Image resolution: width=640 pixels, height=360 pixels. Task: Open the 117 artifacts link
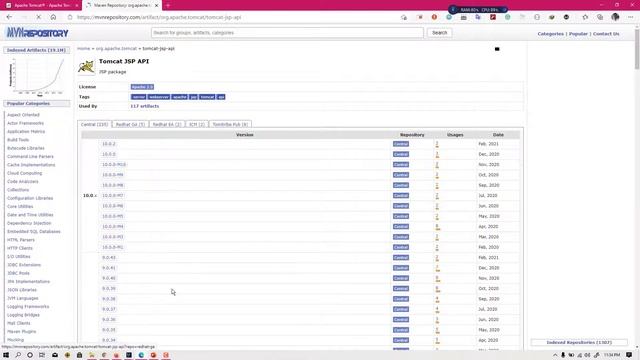[x=145, y=106]
